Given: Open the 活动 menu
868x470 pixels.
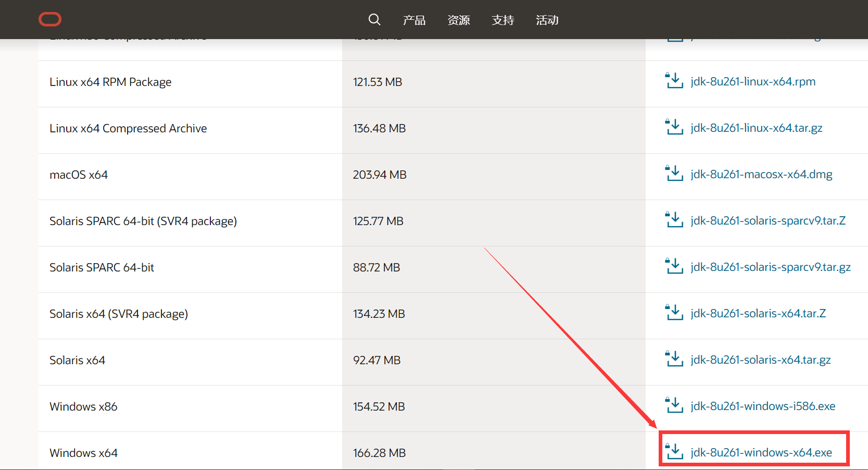Looking at the screenshot, I should [547, 20].
